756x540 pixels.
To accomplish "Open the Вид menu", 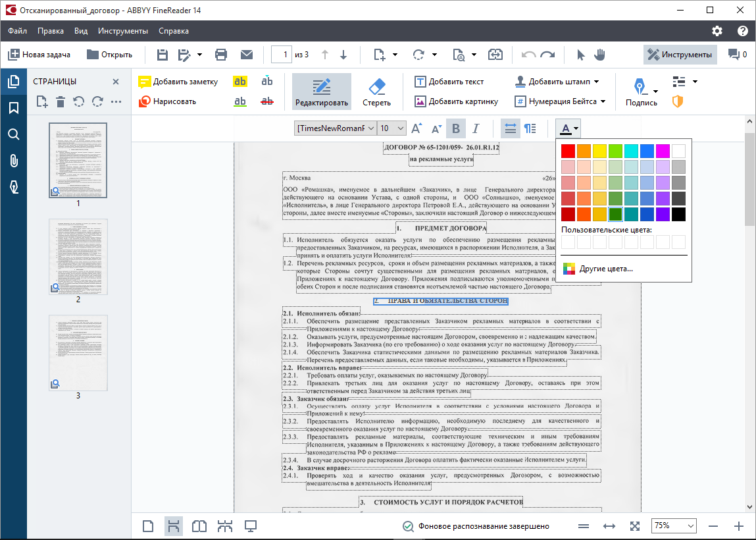I will tap(81, 31).
